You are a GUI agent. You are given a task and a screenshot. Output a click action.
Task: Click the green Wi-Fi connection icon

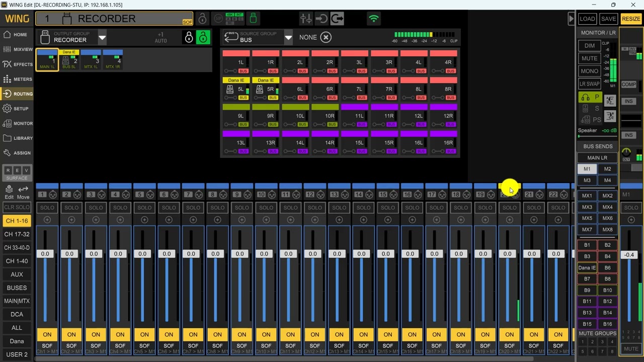point(373,19)
